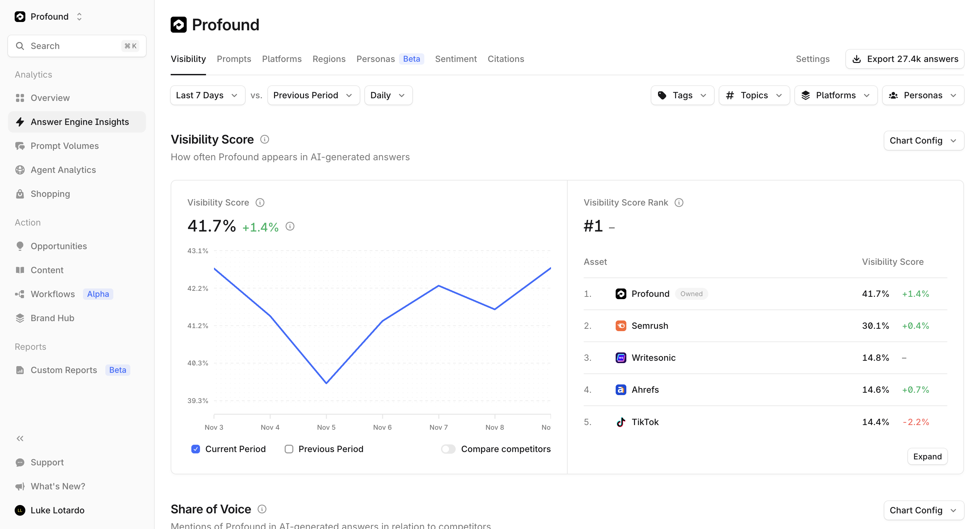Open the Topics filter dropdown

point(754,95)
